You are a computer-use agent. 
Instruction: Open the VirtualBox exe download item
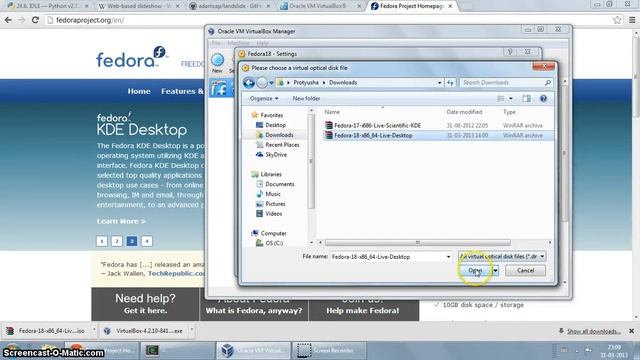click(144, 331)
